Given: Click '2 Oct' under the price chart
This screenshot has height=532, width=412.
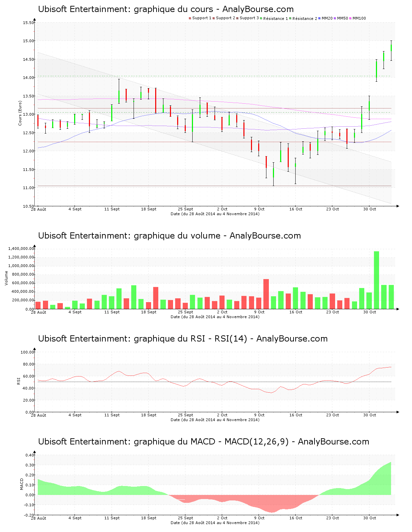Looking at the screenshot, I should [x=222, y=209].
